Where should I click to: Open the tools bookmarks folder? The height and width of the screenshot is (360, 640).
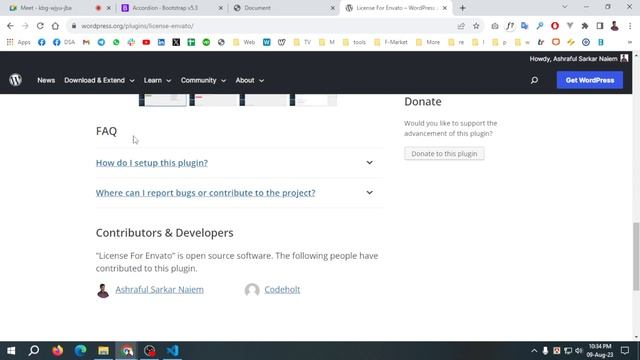tap(354, 42)
